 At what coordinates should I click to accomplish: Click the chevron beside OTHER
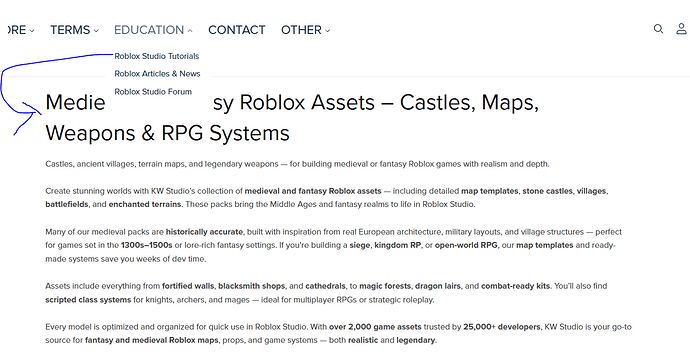[327, 31]
